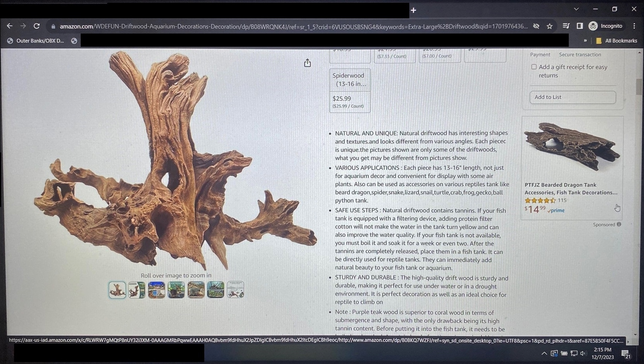644x364 pixels.
Task: Open a new browser tab
Action: (x=414, y=10)
